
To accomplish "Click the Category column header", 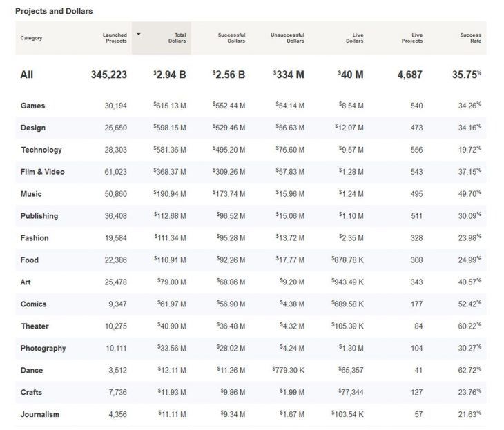I will (x=31, y=38).
